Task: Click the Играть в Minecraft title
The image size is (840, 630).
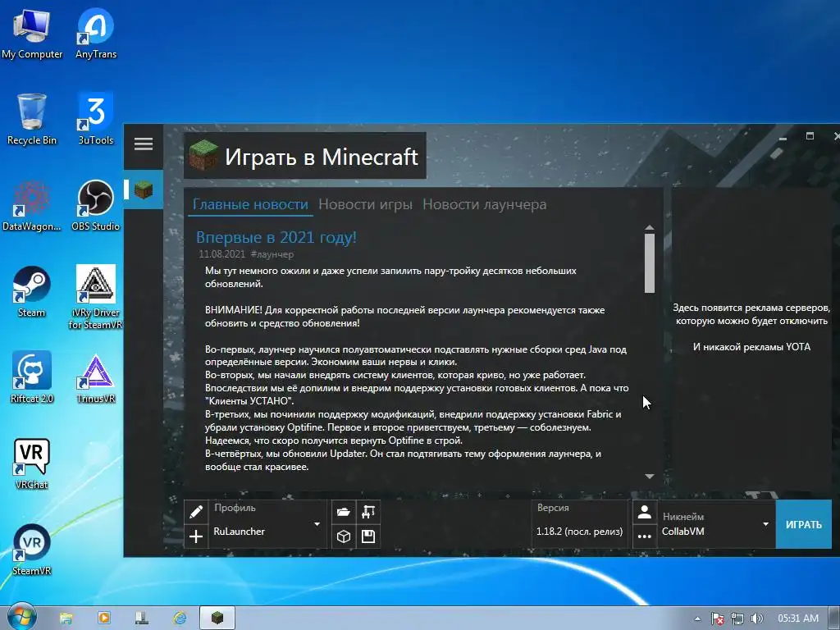Action: (321, 157)
